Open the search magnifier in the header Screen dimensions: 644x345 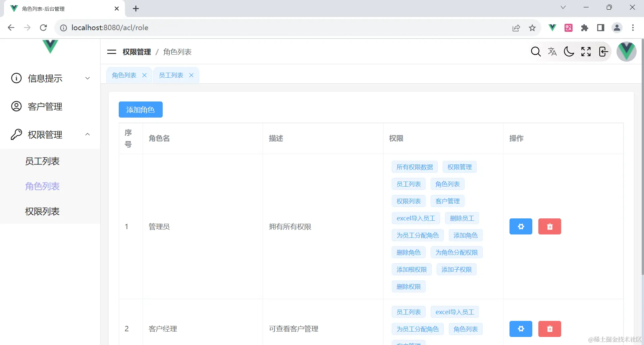(x=536, y=52)
